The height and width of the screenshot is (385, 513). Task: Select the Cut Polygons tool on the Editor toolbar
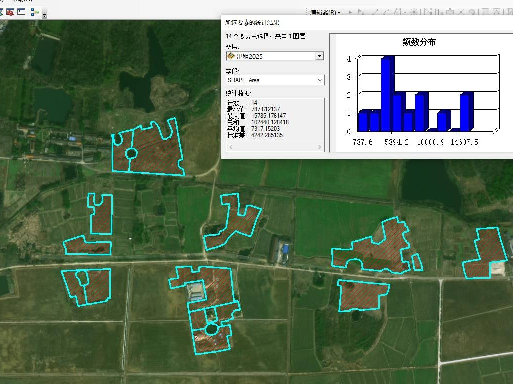point(450,12)
